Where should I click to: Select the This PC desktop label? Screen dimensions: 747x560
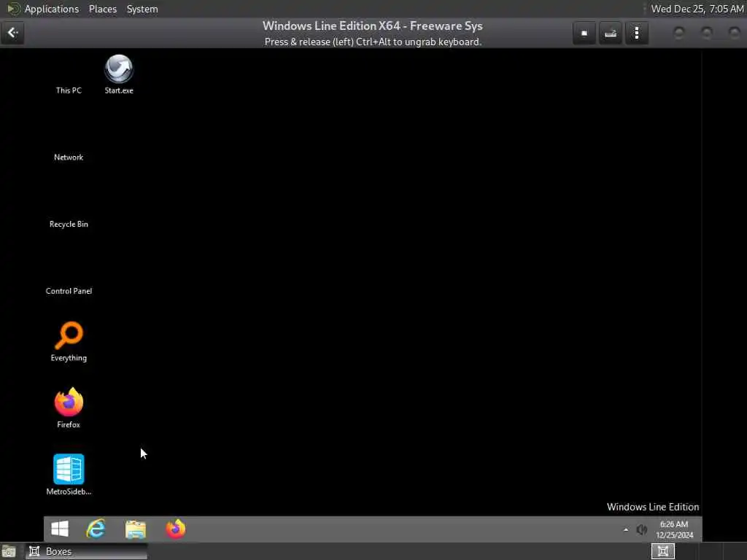coord(69,90)
